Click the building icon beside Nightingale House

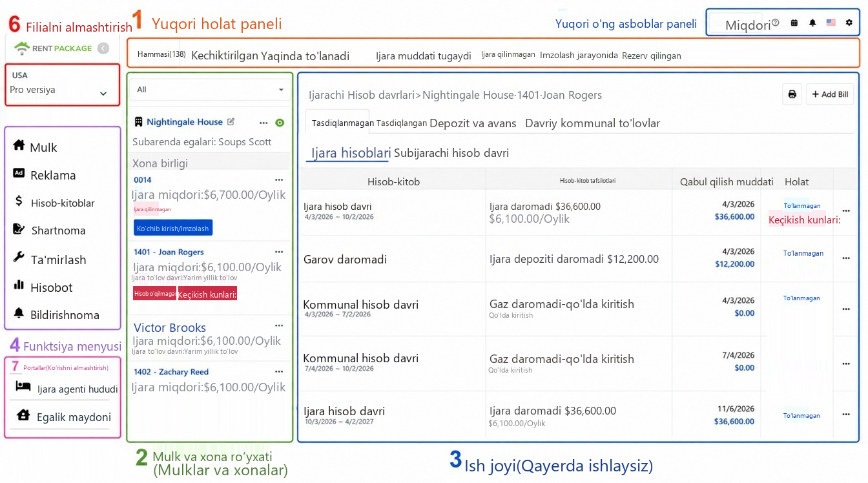click(x=138, y=121)
